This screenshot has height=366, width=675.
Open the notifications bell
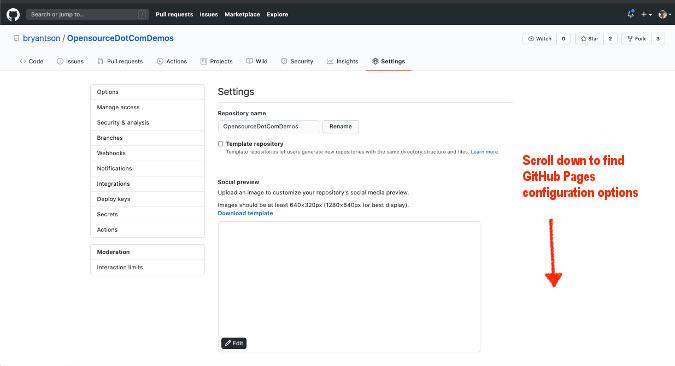click(631, 14)
